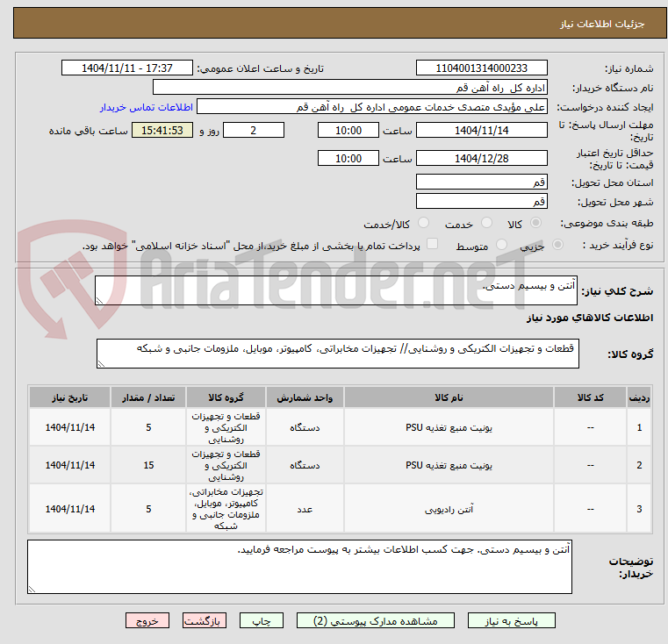Click the جزئیات اطلاعات نیاز page title
This screenshot has width=668, height=644.
(x=602, y=24)
